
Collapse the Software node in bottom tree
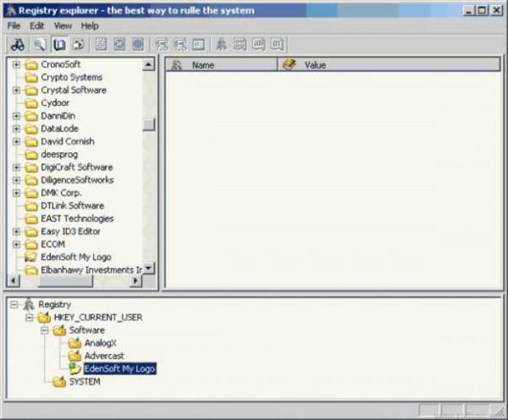[x=45, y=330]
